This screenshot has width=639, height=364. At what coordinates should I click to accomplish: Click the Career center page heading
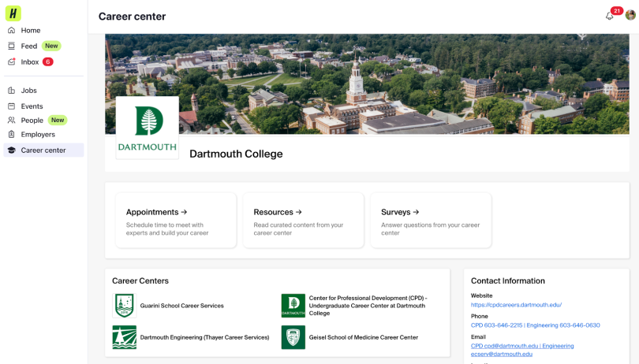coord(132,17)
